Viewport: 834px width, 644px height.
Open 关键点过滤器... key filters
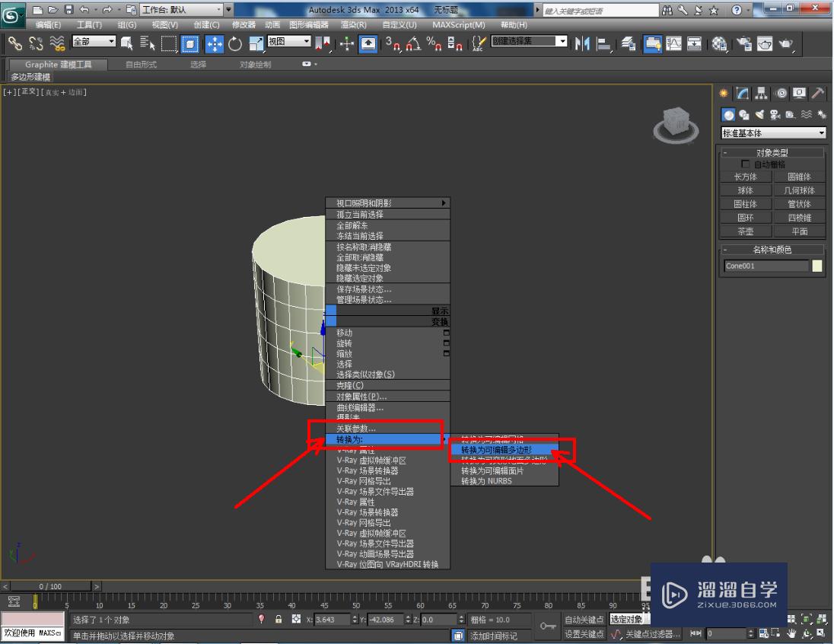[653, 634]
